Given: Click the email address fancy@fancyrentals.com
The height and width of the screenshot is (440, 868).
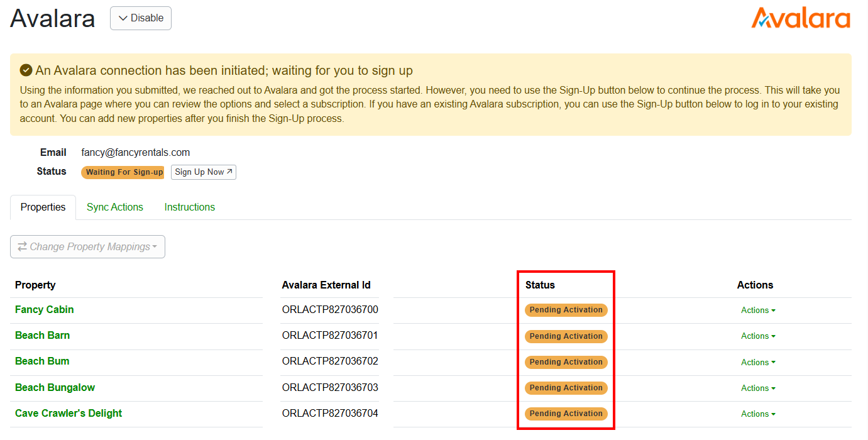Looking at the screenshot, I should [135, 152].
